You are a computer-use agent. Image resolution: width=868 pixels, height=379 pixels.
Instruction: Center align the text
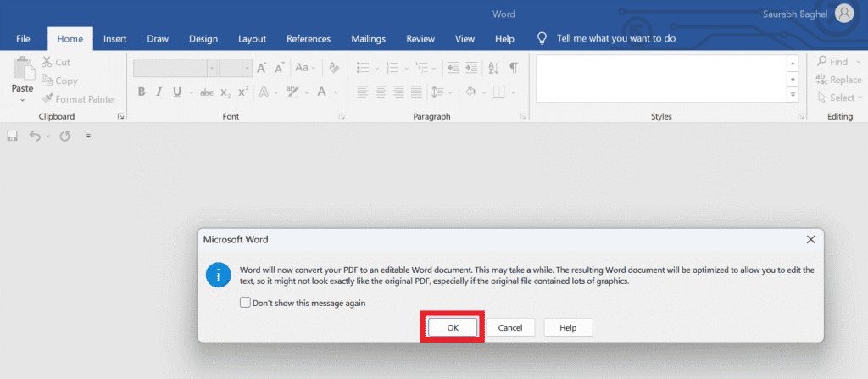tap(381, 92)
